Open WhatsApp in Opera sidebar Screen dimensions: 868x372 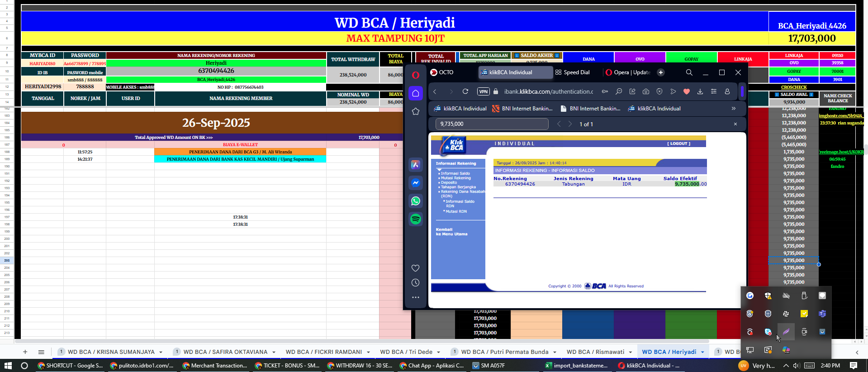tap(415, 201)
